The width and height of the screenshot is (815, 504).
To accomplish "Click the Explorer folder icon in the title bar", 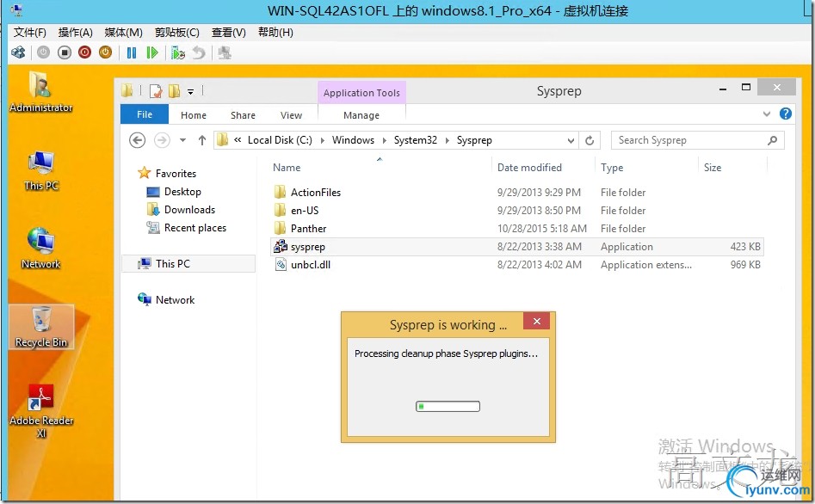I will [x=127, y=91].
